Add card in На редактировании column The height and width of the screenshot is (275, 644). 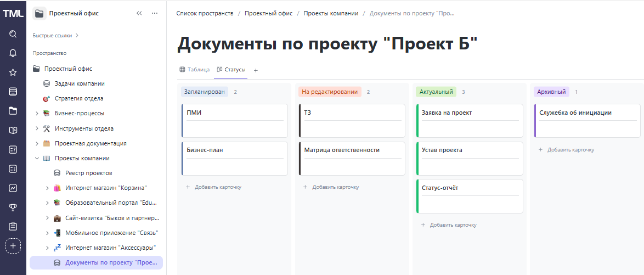[331, 187]
